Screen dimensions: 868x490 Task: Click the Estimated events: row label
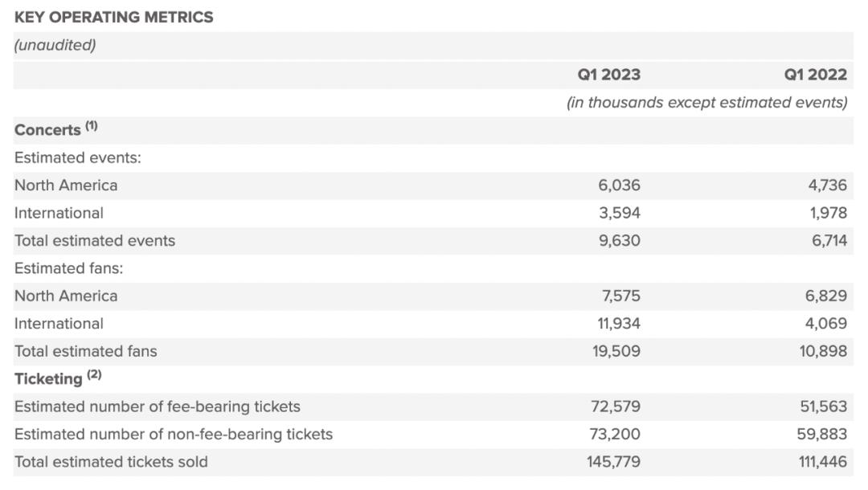click(78, 157)
